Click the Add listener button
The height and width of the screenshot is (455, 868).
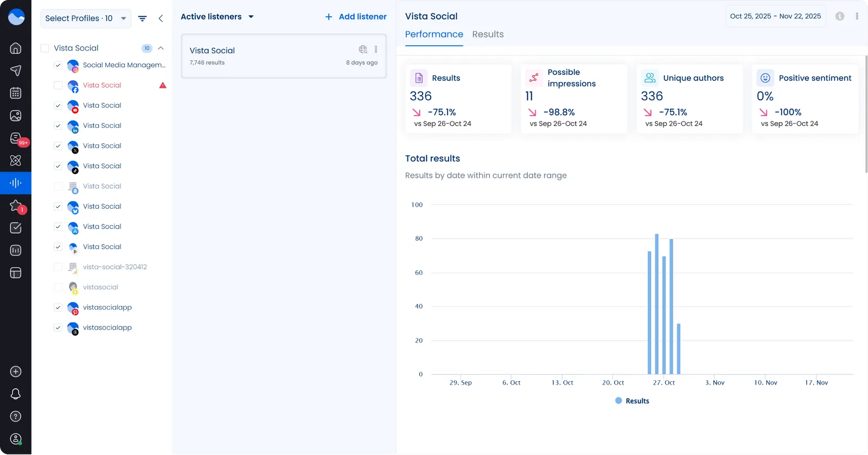[356, 17]
